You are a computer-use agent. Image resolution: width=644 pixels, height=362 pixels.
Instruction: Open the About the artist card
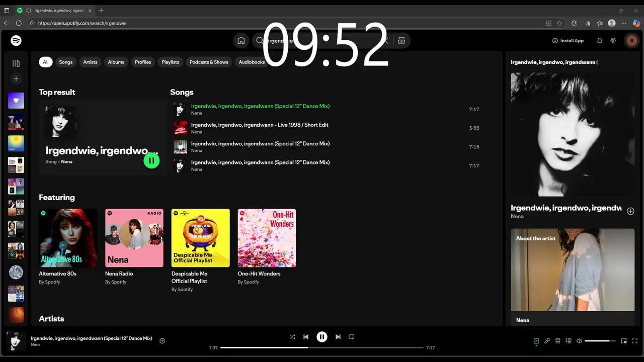pos(573,277)
